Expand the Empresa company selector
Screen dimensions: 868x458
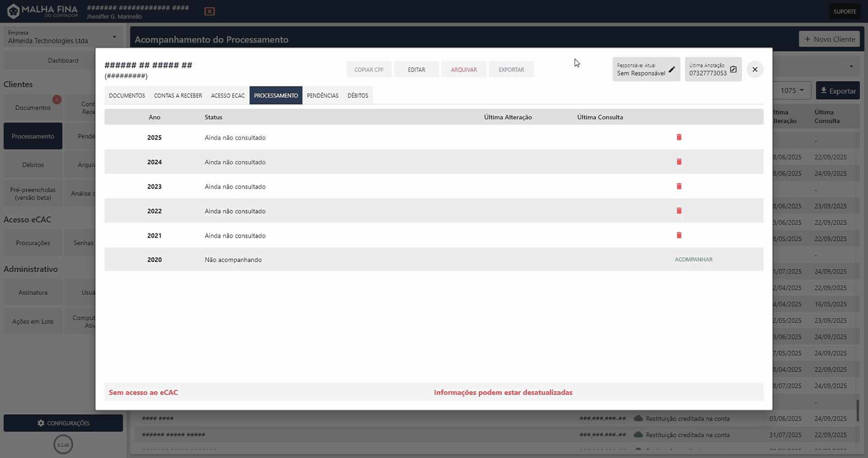(115, 37)
